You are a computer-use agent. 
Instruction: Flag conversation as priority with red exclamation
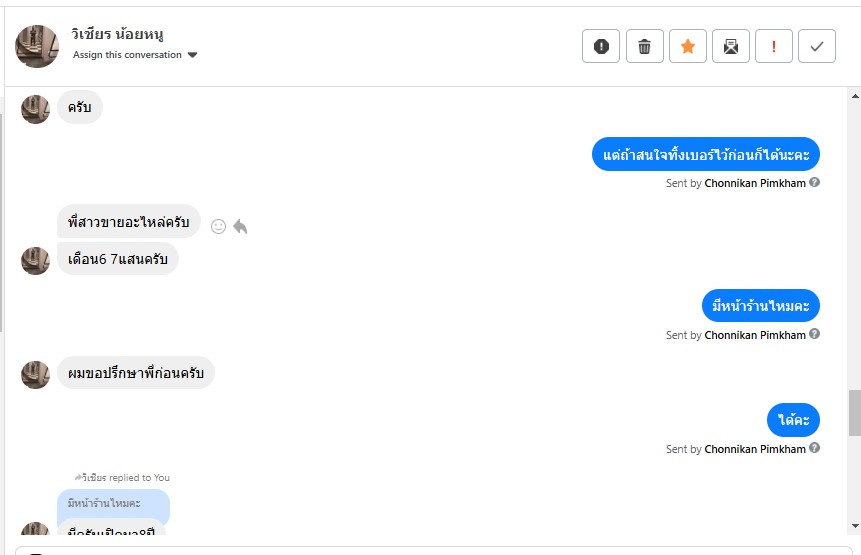pyautogui.click(x=774, y=46)
